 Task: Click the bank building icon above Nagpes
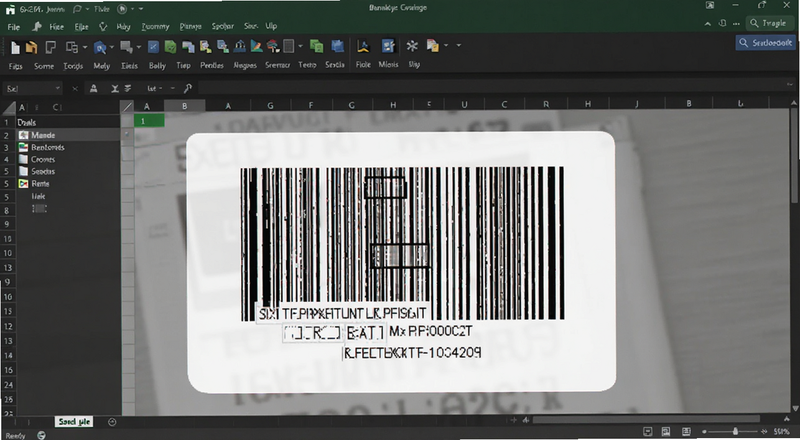[240, 47]
